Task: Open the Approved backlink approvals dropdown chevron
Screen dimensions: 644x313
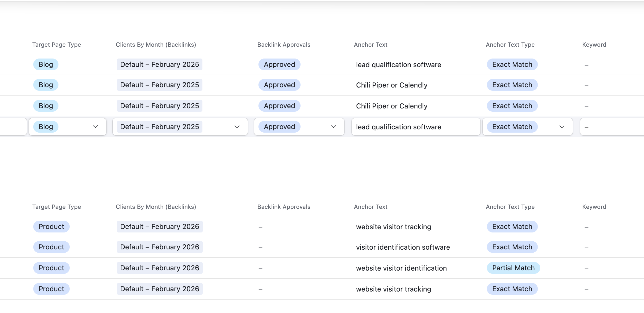Action: 333,127
